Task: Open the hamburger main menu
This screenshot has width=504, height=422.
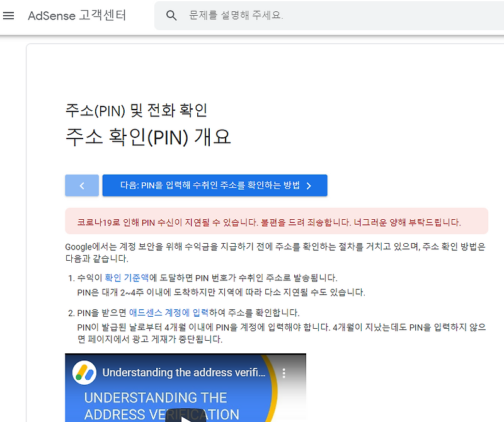Action: (x=9, y=15)
